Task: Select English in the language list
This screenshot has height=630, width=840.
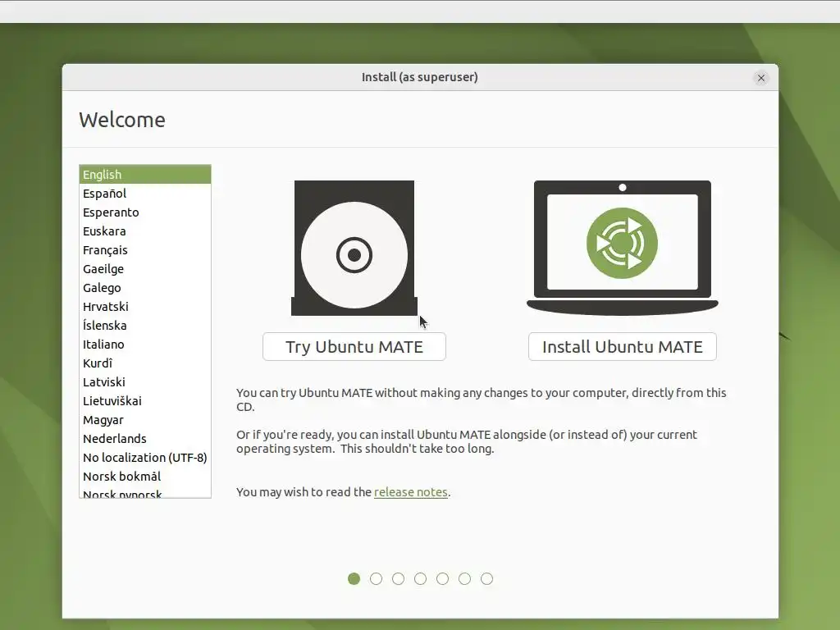Action: point(145,175)
